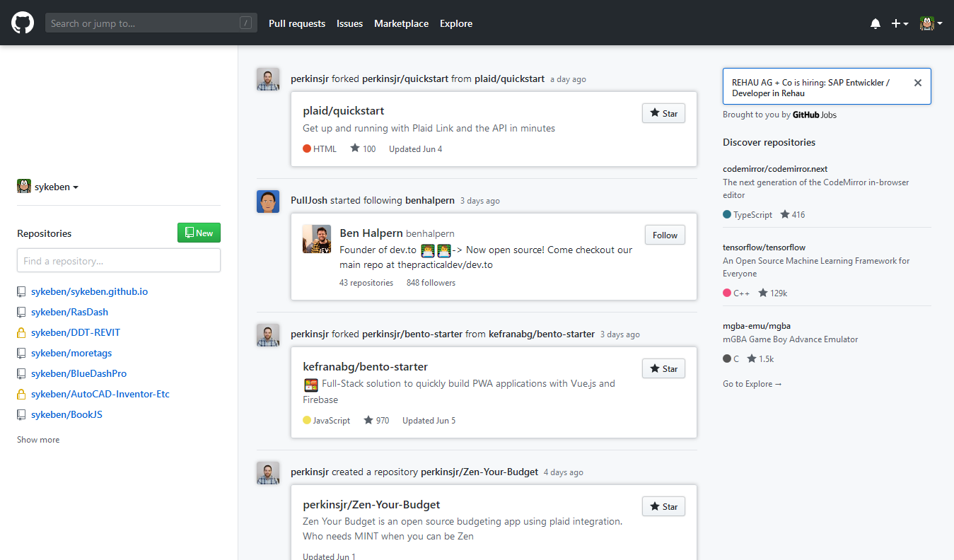Viewport: 954px width, 560px height.
Task: Open the sykeben/DDT-REVIT private repository
Action: 76,332
